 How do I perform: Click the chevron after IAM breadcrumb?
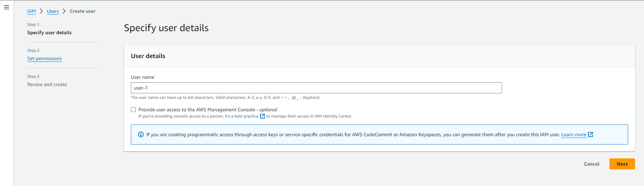click(41, 11)
